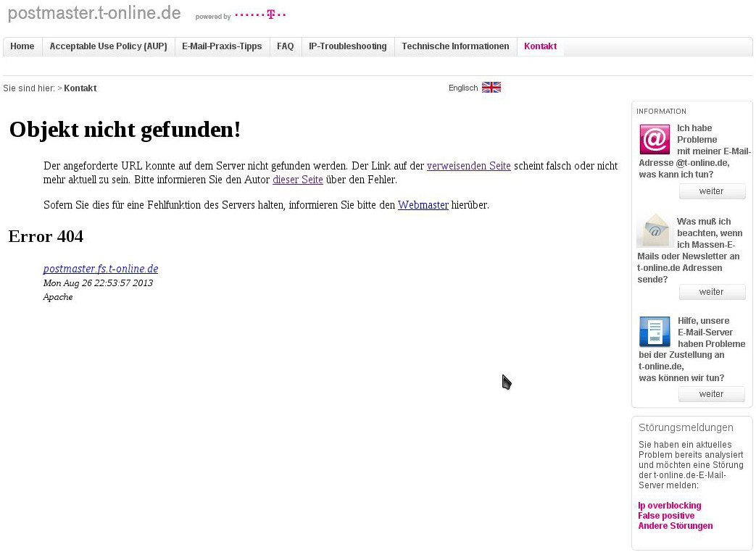This screenshot has width=756, height=552.
Task: Click the False positive link
Action: [x=665, y=516]
